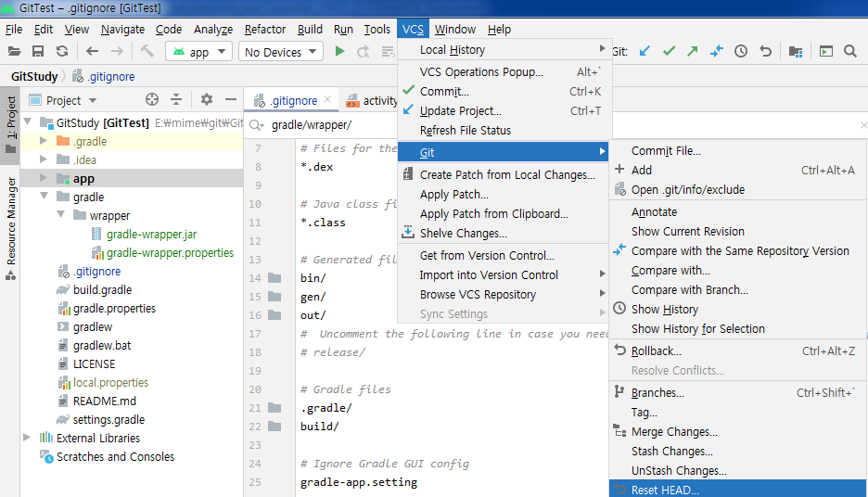Click the Run Anything toolbar icon
Screen dimensions: 868x497
(826, 52)
